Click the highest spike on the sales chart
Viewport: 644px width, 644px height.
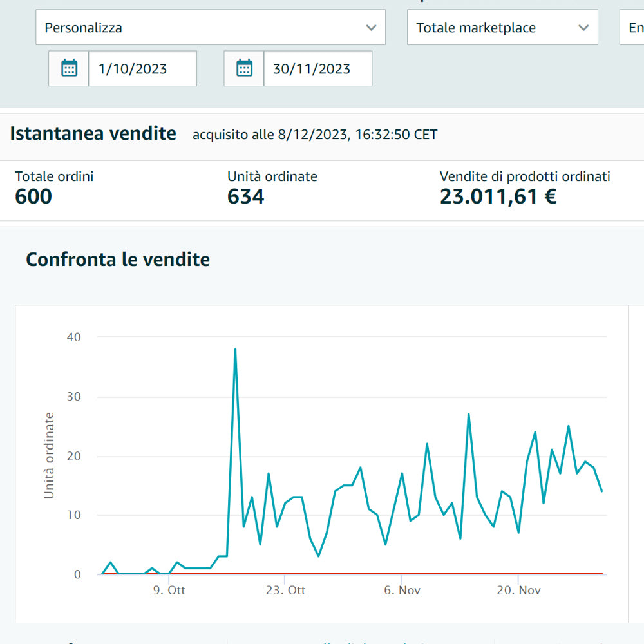pos(235,350)
